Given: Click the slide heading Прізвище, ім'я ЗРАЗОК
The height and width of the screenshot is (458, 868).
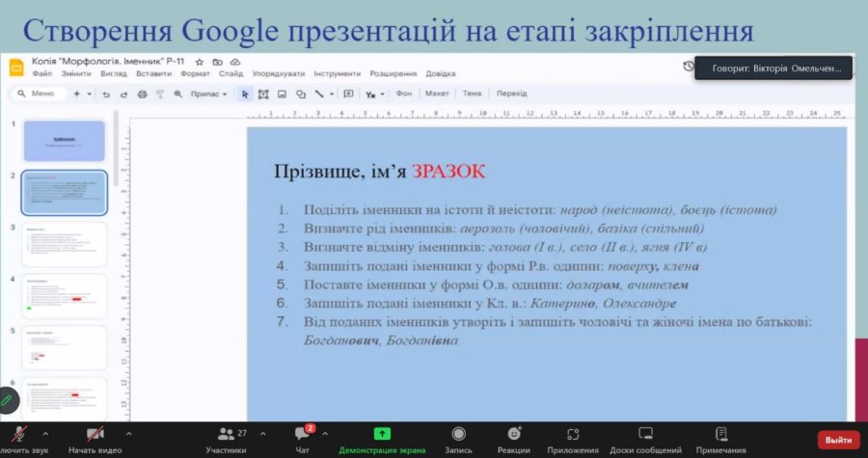Looking at the screenshot, I should [x=379, y=172].
